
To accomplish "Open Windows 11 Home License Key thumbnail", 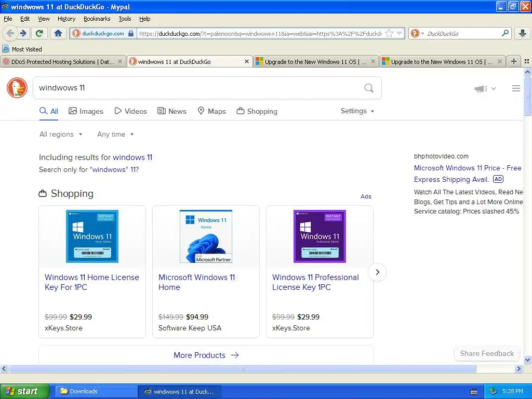I will [92, 236].
